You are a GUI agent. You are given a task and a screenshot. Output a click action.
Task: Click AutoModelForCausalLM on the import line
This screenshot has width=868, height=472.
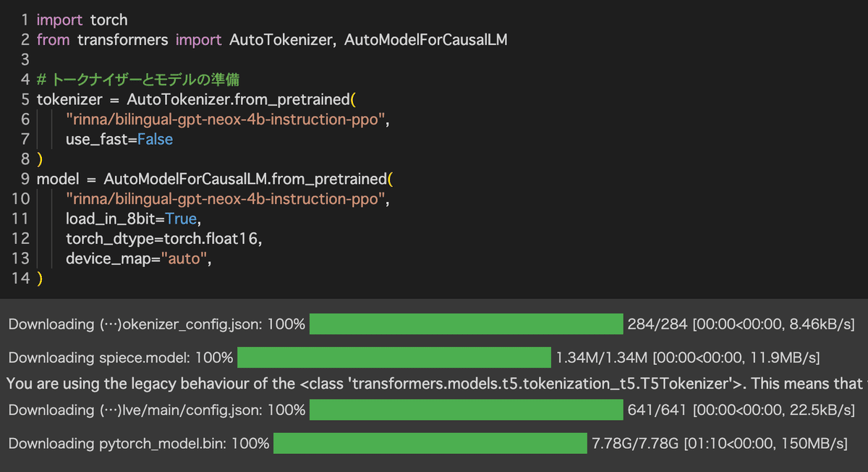(x=425, y=40)
